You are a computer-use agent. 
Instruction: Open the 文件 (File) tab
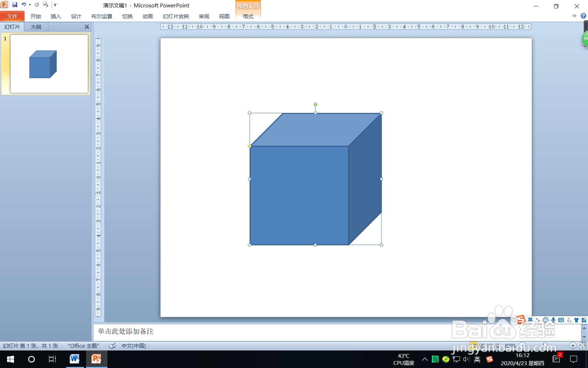(12, 16)
